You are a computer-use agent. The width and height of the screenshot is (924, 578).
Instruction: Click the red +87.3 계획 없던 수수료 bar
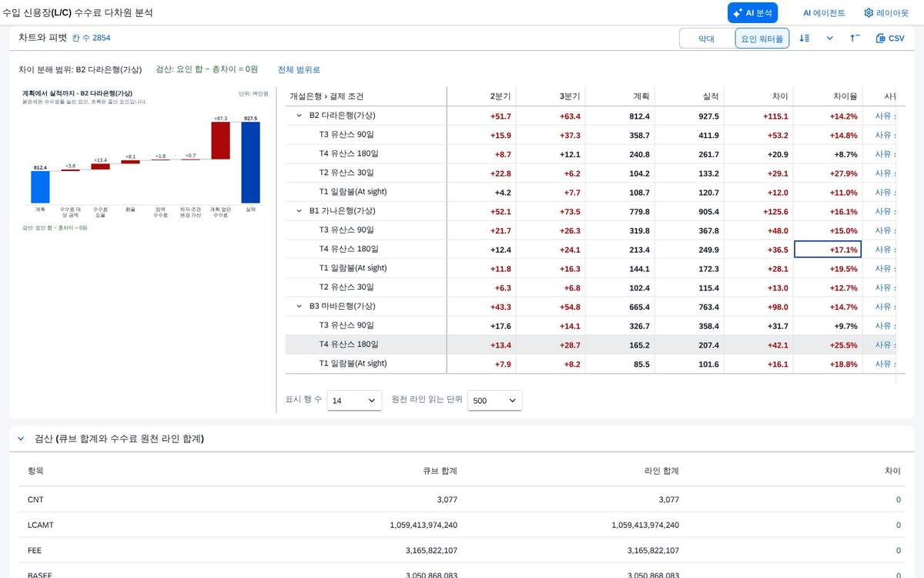pyautogui.click(x=221, y=141)
